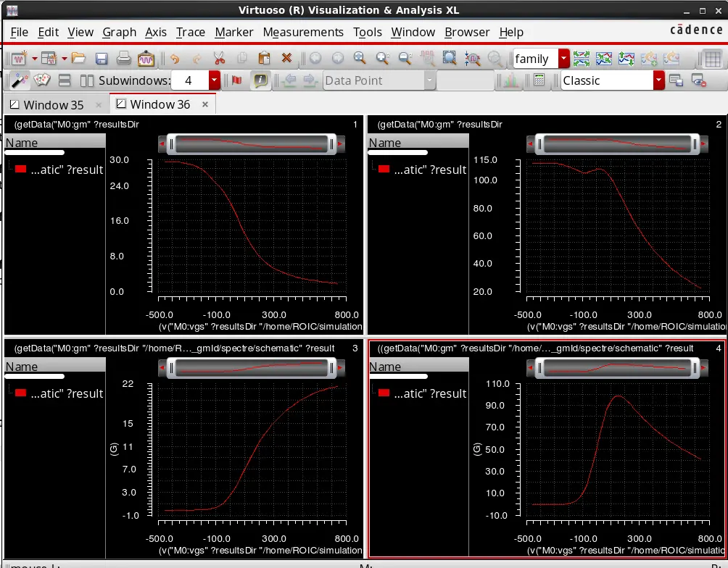Open the Window menu
728x568 pixels.
[413, 32]
